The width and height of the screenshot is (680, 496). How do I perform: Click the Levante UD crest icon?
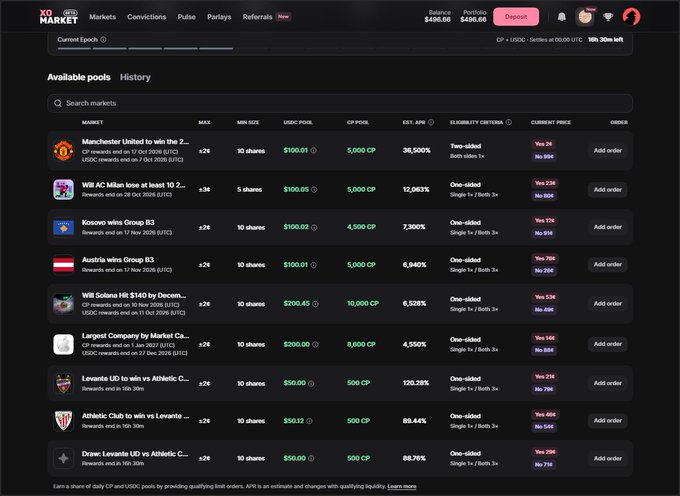(x=63, y=383)
